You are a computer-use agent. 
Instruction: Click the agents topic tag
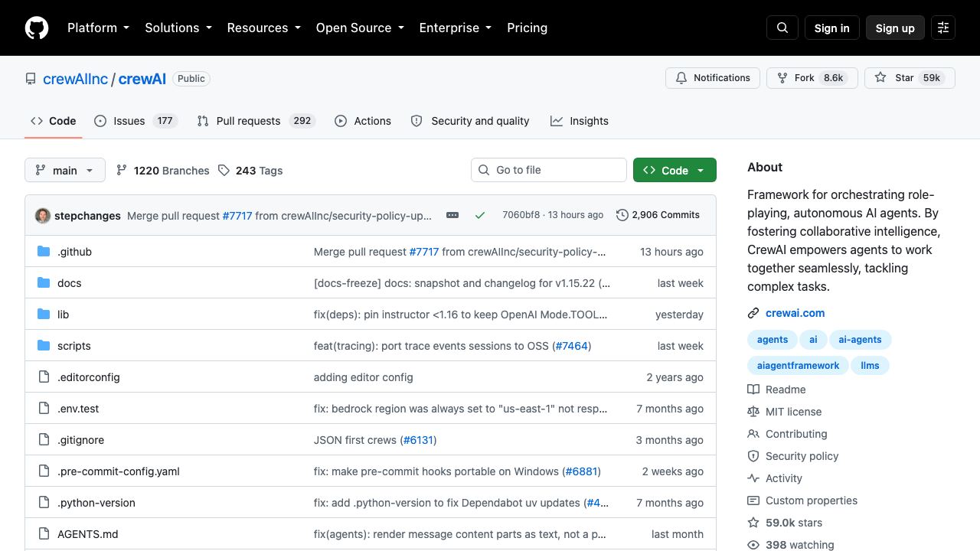coord(773,340)
